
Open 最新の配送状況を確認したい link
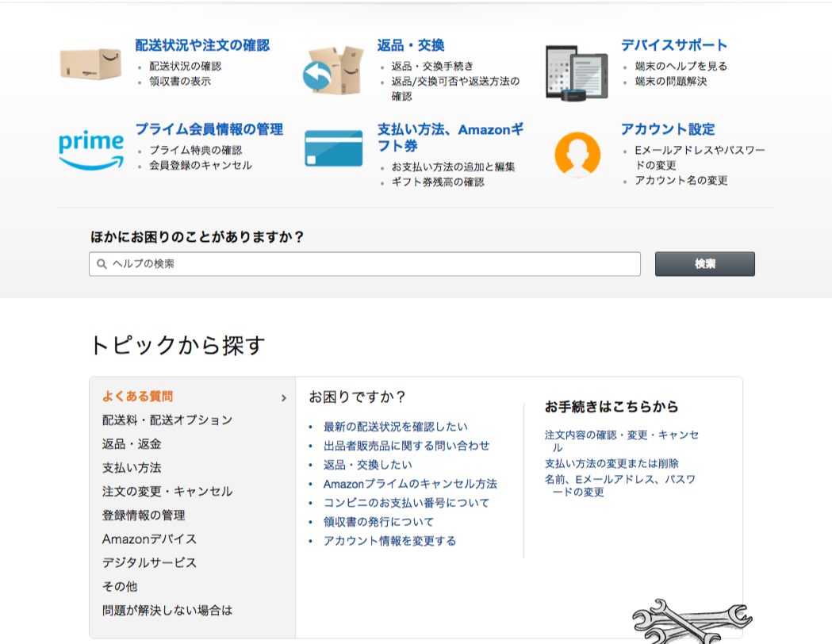(396, 427)
